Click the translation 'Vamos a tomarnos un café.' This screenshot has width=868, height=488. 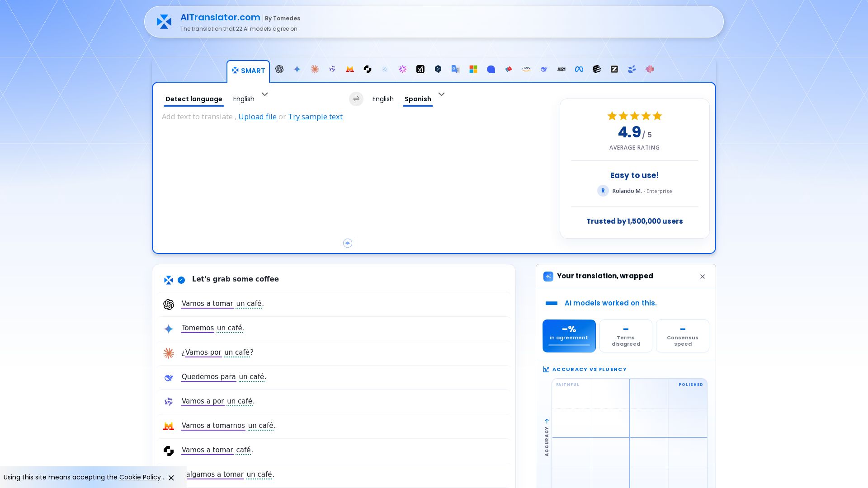tap(228, 426)
